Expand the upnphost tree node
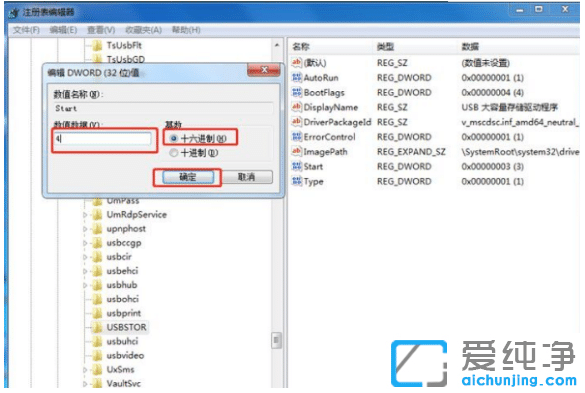Viewport: 585px width, 393px height. coord(85,229)
